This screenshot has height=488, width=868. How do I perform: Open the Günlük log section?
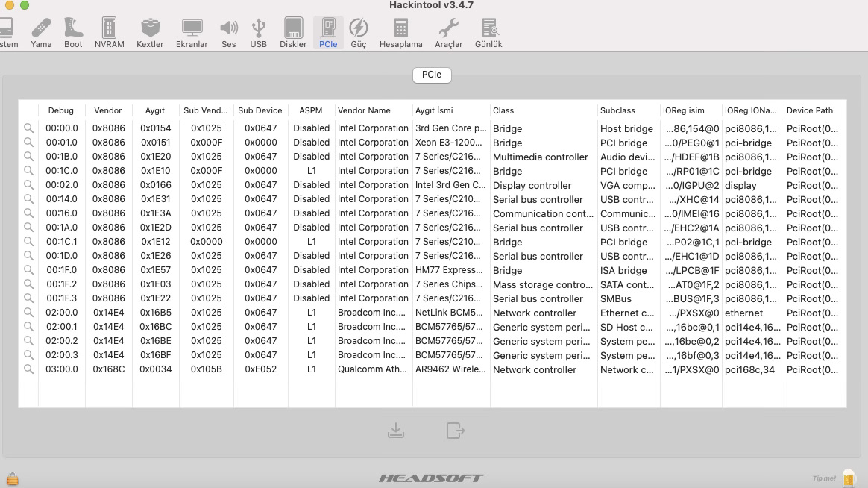(x=488, y=33)
